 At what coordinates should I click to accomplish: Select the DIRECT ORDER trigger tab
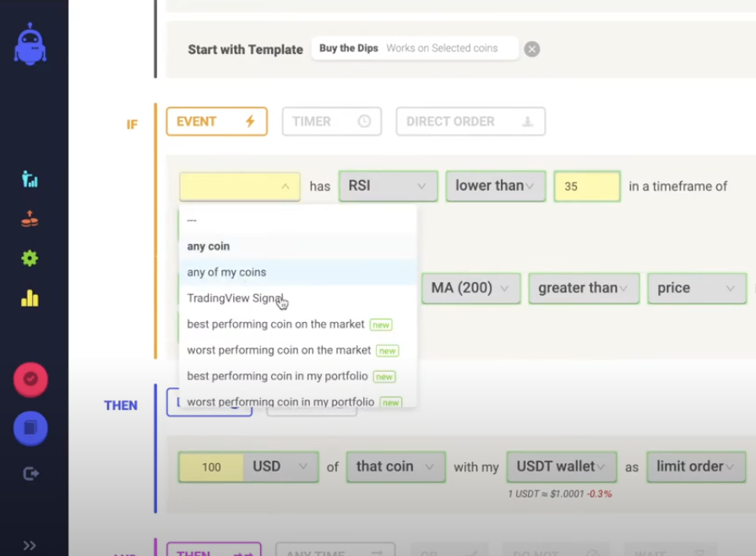coord(470,122)
